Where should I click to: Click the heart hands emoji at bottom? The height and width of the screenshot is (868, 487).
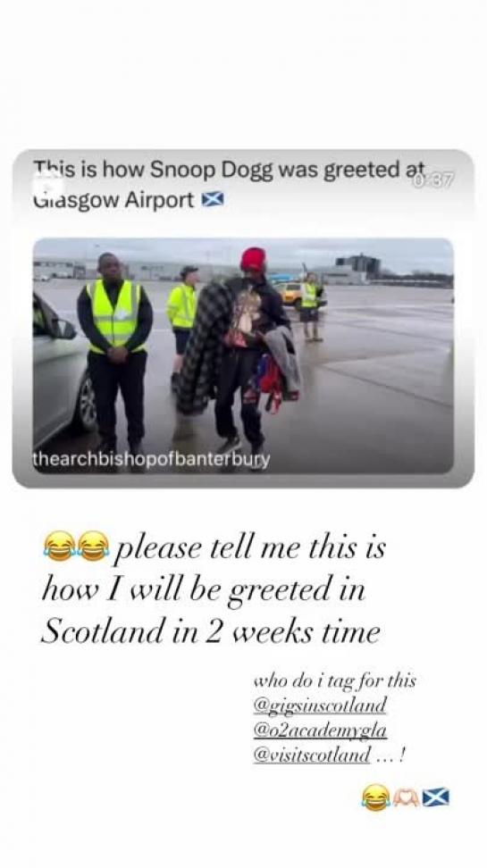point(406,797)
